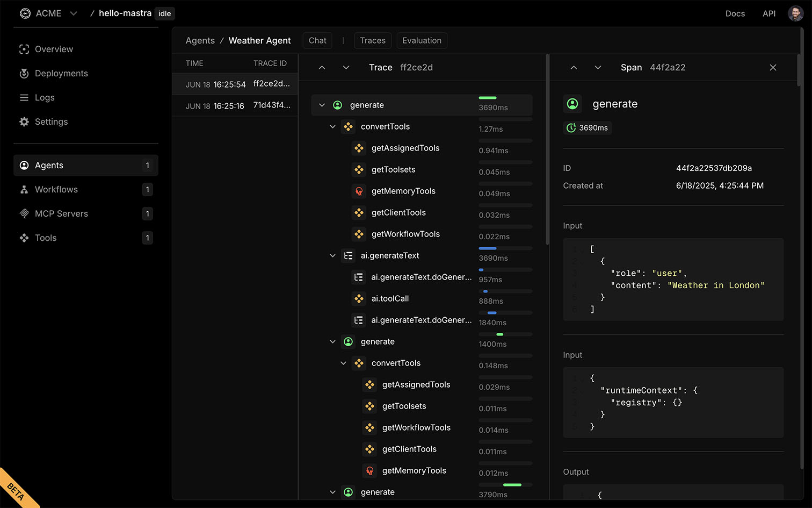Close the Span 44f2a22 detail panel

click(x=773, y=67)
